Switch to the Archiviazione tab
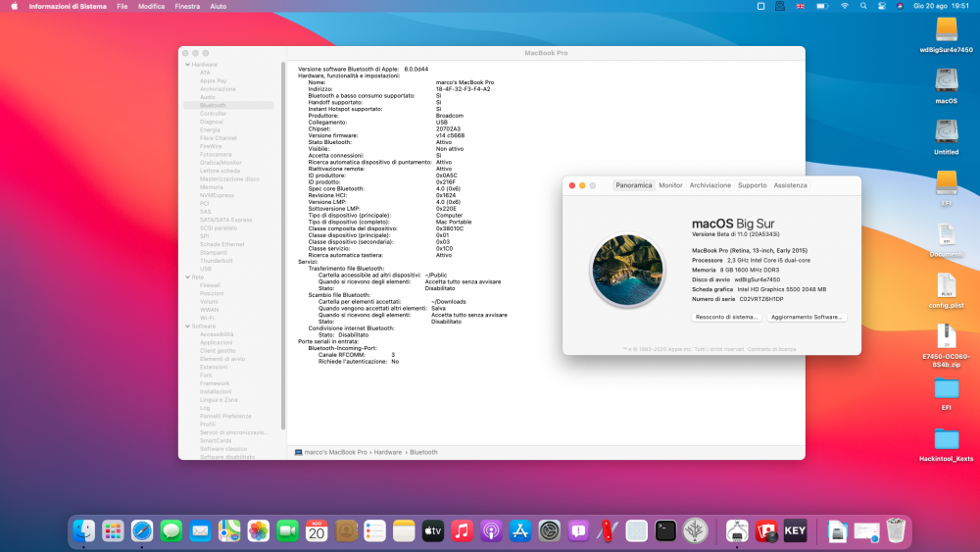 pos(710,185)
